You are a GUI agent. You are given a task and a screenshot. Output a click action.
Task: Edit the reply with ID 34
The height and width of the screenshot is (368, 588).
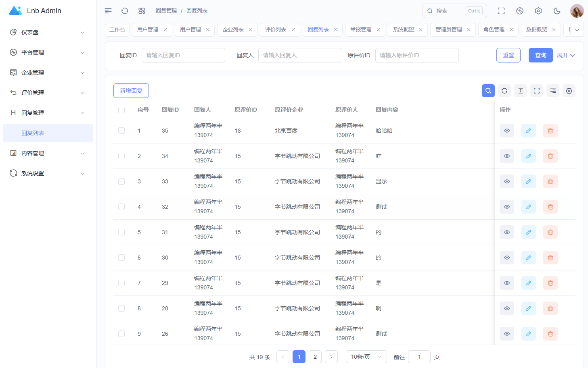(528, 156)
